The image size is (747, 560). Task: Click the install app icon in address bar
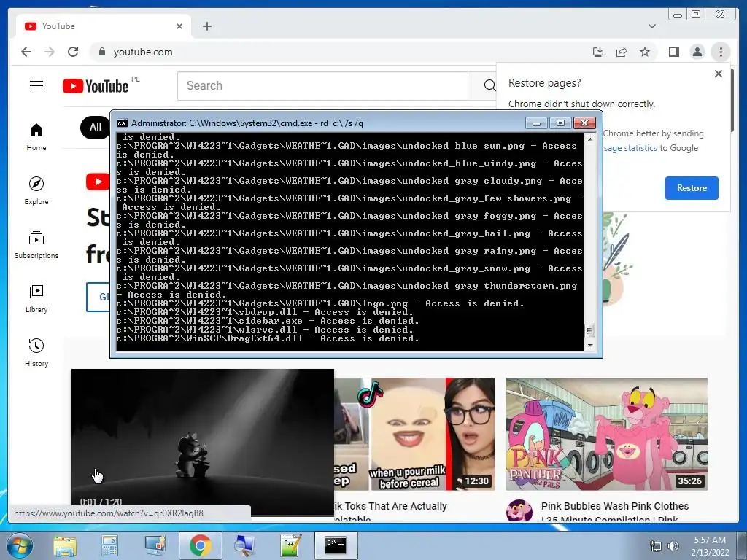pyautogui.click(x=598, y=52)
